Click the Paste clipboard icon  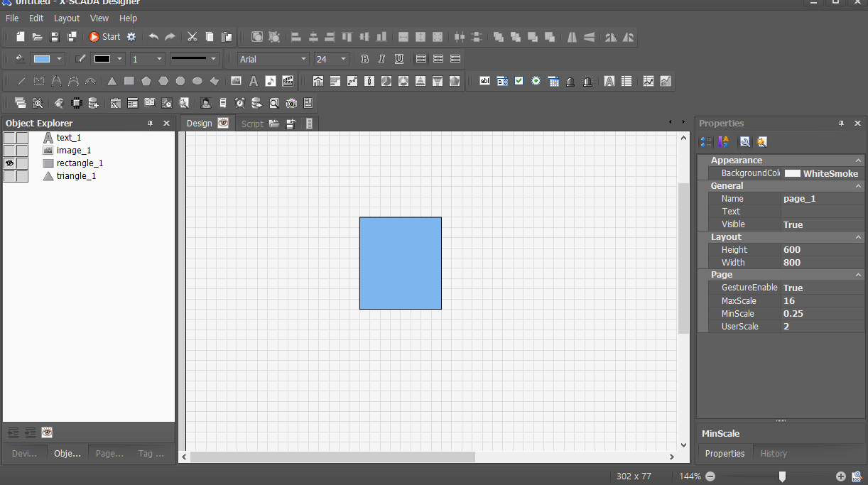227,36
